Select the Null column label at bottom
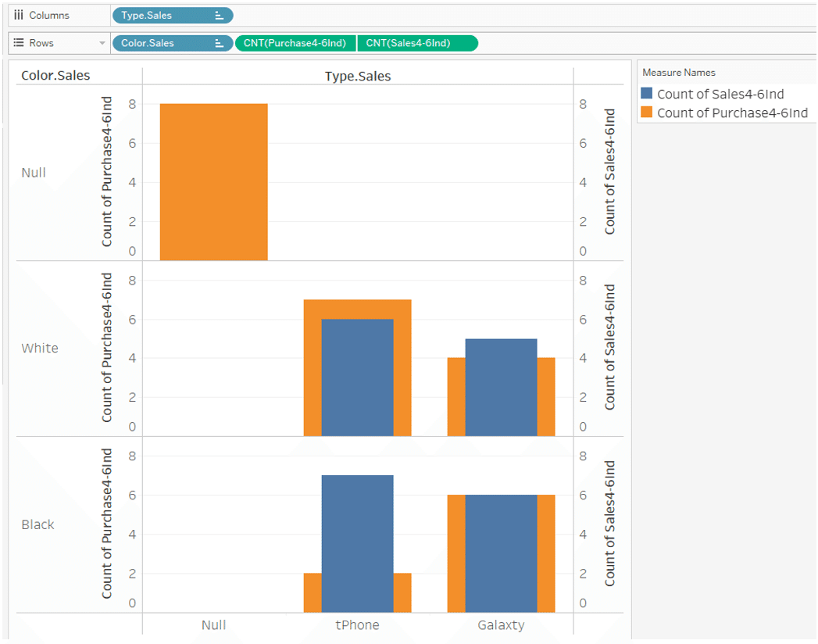Screen dimensions: 818x644 [x=214, y=624]
